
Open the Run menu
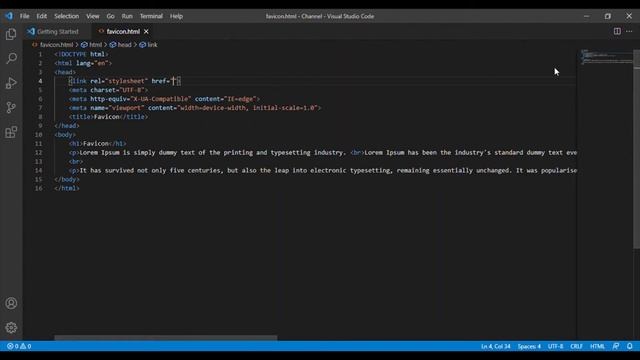[127, 16]
